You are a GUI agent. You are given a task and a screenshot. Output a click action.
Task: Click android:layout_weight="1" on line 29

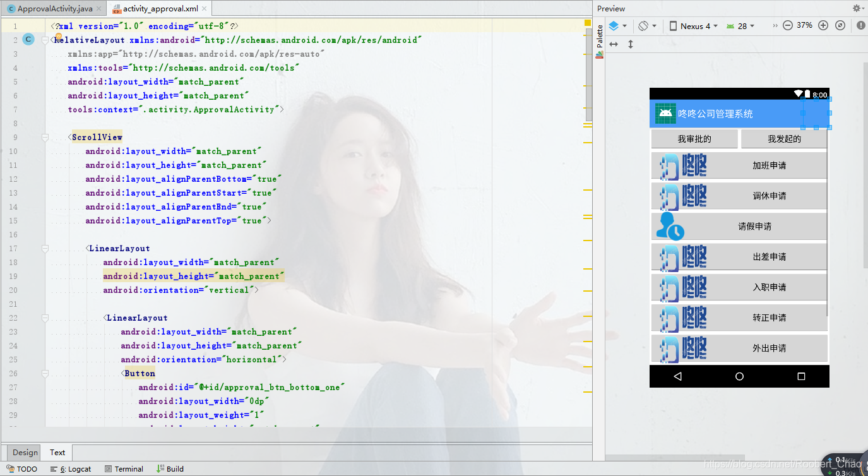201,415
